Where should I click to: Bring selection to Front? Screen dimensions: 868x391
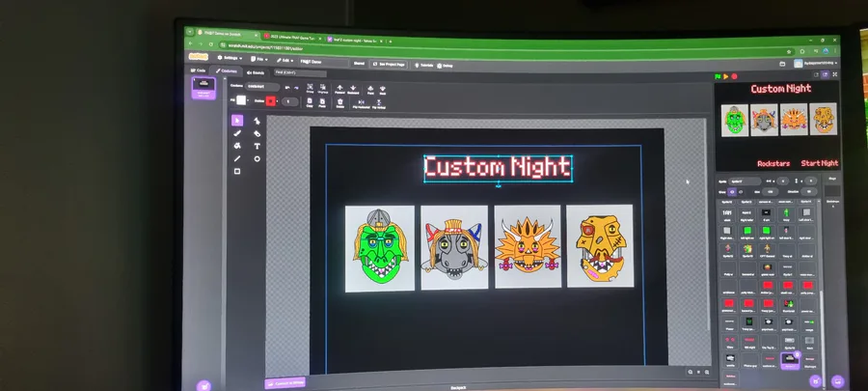[x=370, y=90]
